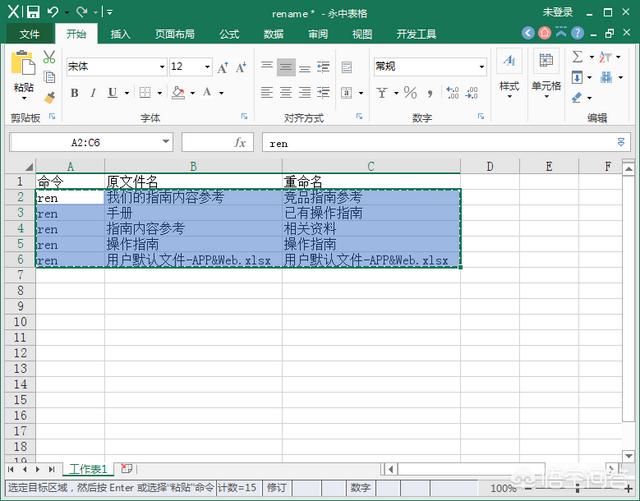Expand merge cells dropdown arrow
The height and width of the screenshot is (501, 640).
point(361,93)
